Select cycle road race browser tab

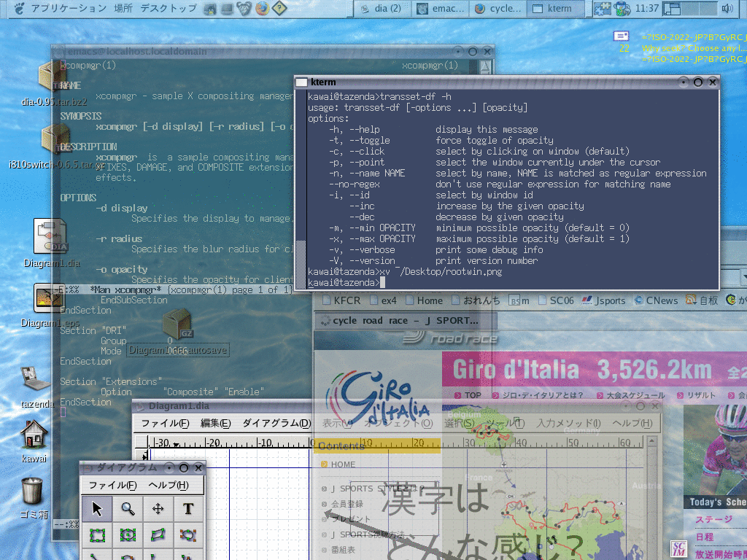click(x=405, y=321)
